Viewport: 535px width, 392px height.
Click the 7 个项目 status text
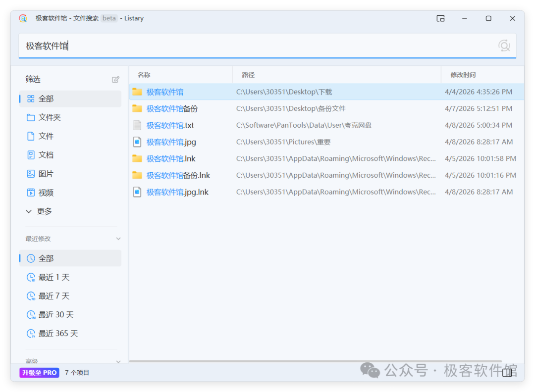tap(77, 373)
